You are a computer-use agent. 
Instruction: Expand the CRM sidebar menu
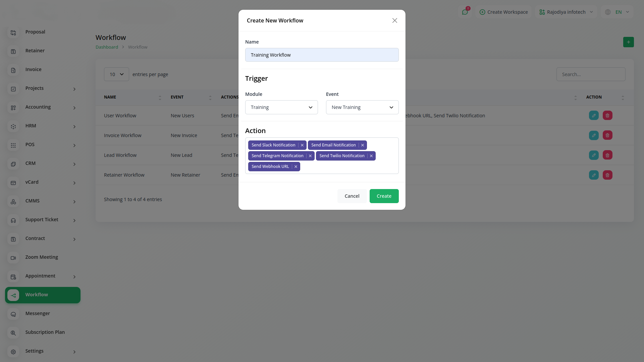tap(74, 164)
